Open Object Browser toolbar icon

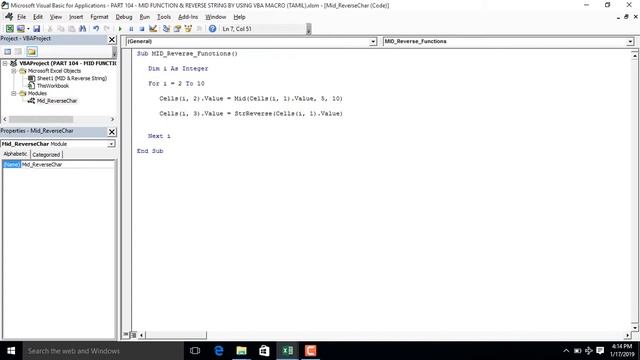point(188,29)
